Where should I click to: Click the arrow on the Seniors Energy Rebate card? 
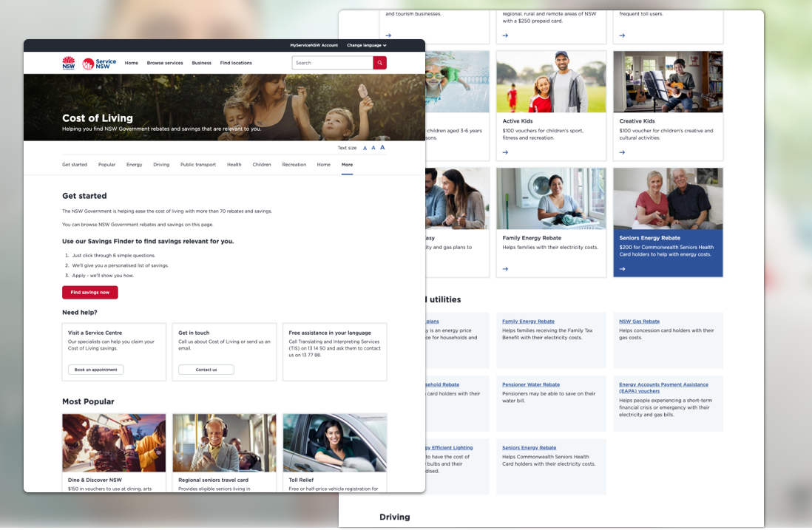[622, 269]
